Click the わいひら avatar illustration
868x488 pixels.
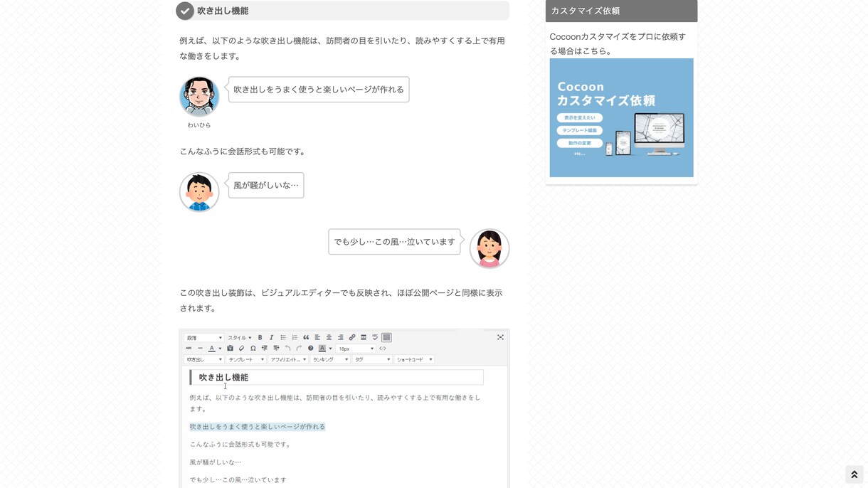(x=199, y=96)
